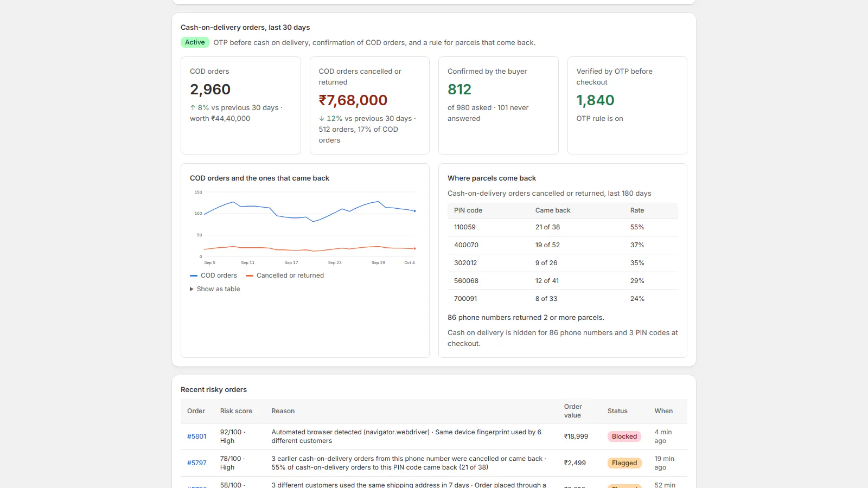Click the 78/100 High risk score

click(232, 463)
